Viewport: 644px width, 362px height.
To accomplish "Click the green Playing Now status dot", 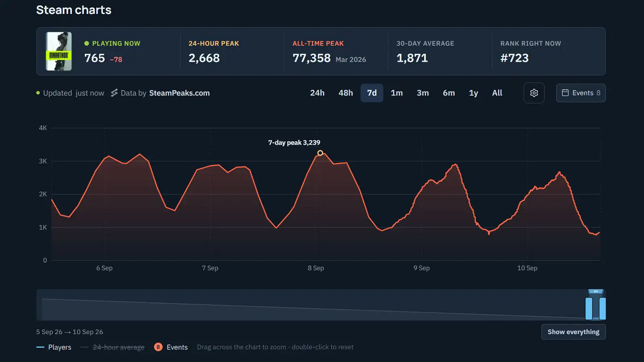I will 87,43.
